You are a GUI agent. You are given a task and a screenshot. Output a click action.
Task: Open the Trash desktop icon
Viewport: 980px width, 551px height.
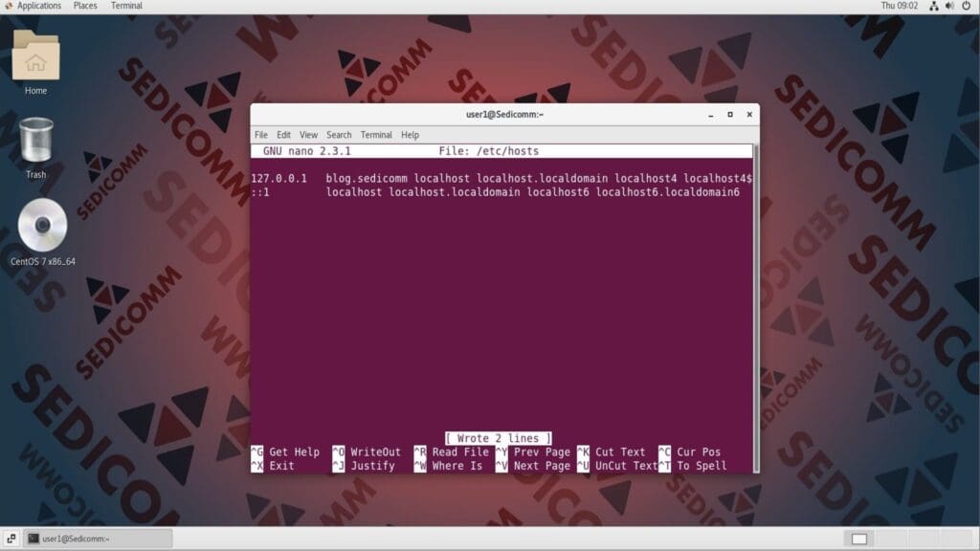pyautogui.click(x=35, y=142)
